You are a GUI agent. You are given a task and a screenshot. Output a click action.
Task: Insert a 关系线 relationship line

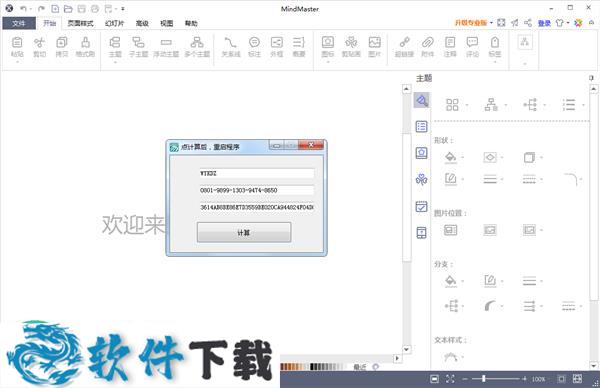(231, 47)
